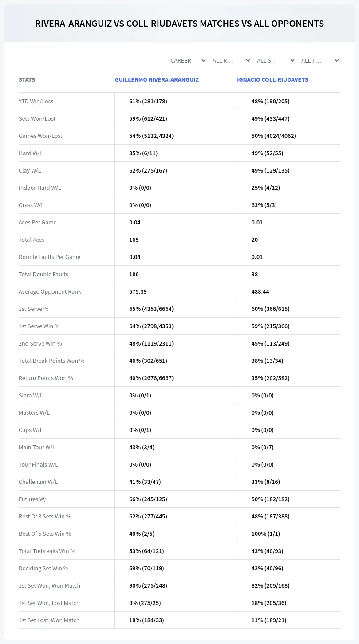Open the ALL S... surfaces dropdown

(275, 60)
